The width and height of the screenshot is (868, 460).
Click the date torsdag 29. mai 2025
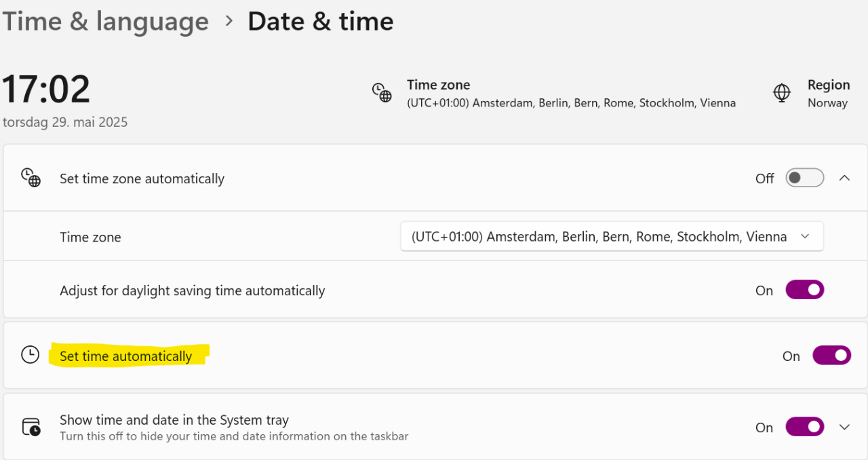[x=65, y=122]
